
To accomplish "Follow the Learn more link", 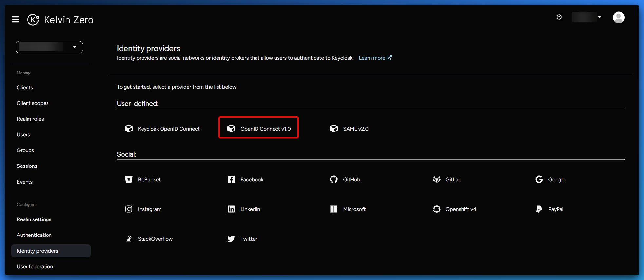I will point(372,58).
